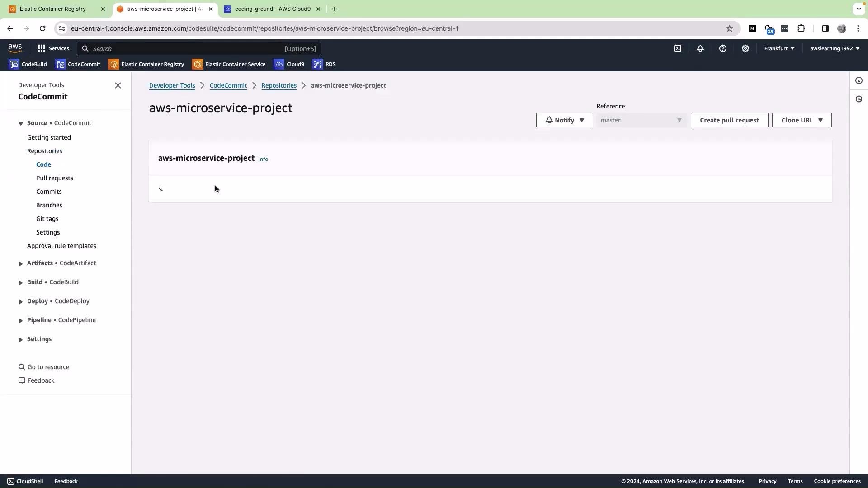Collapse the Source CodeCommit section
The image size is (868, 488).
(20, 123)
